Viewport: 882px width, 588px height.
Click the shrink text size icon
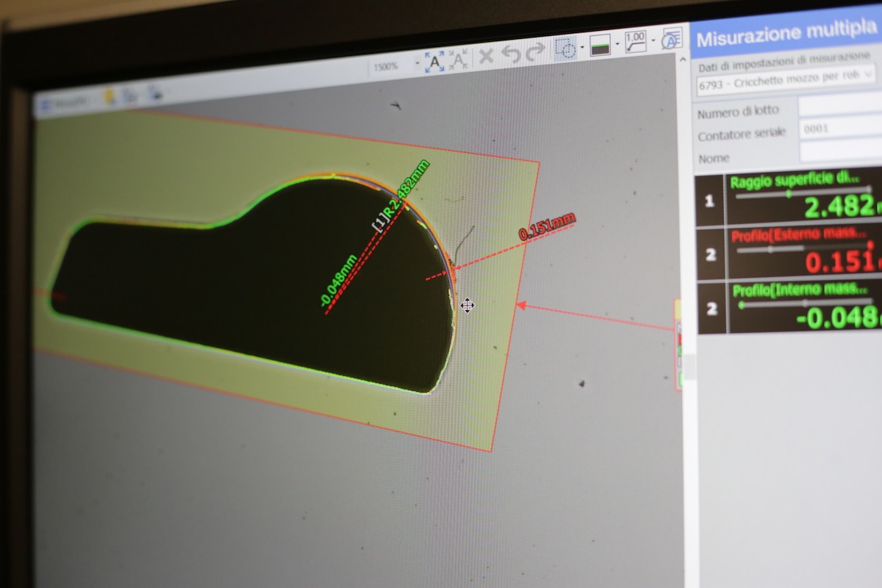[x=459, y=60]
